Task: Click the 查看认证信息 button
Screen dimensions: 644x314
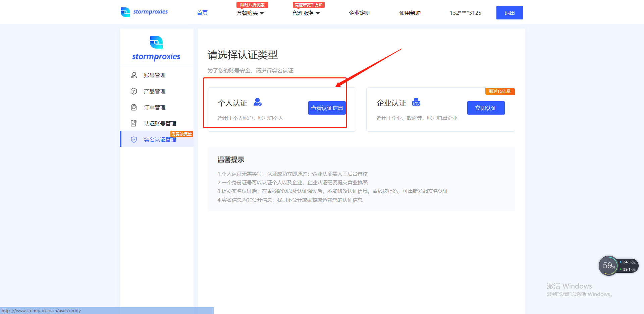Action: pyautogui.click(x=327, y=108)
